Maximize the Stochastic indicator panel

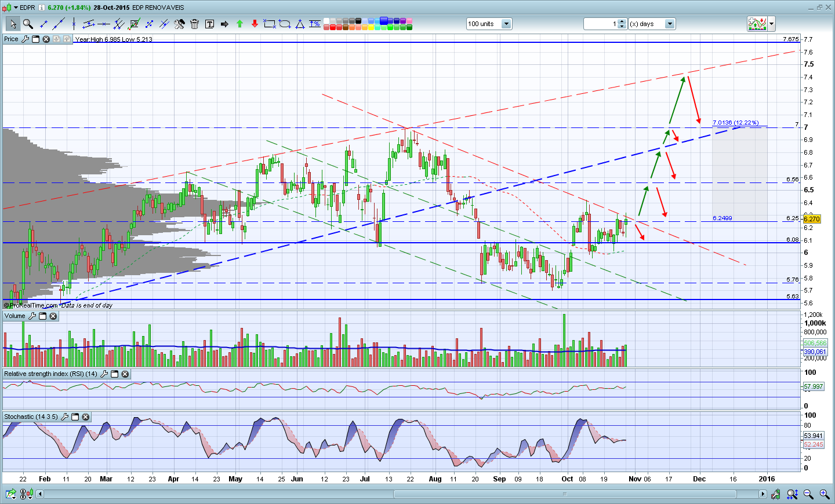[75, 417]
